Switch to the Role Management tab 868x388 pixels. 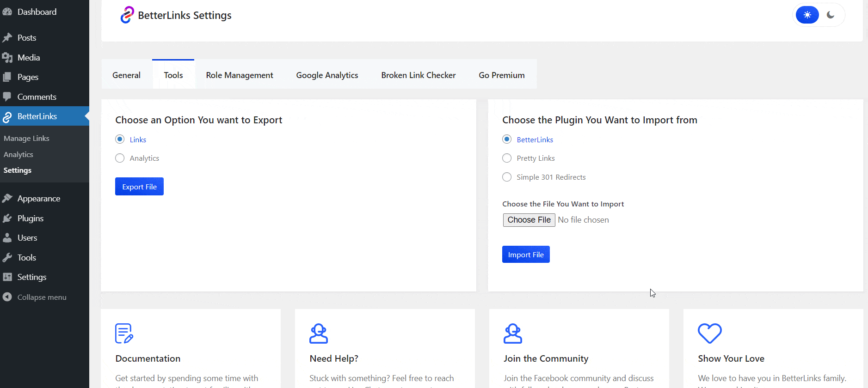(240, 75)
